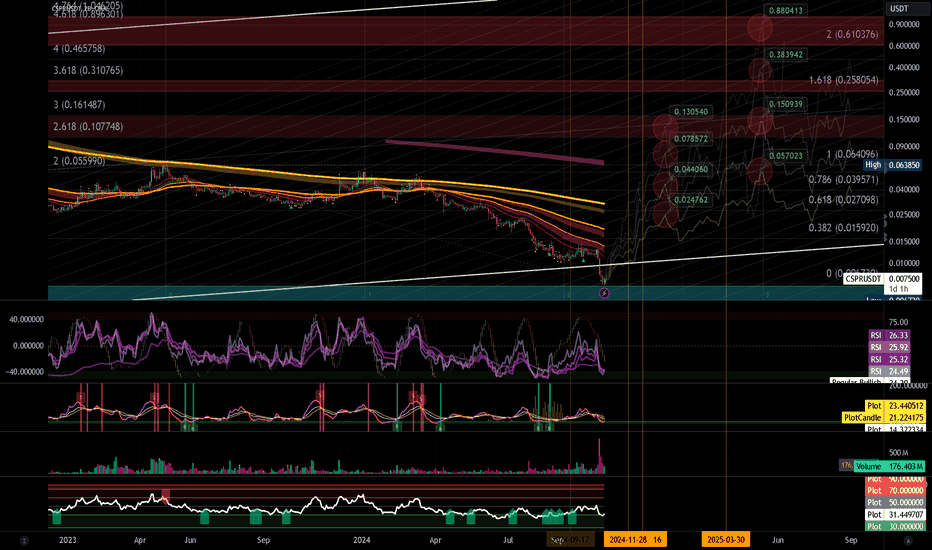
Task: Click the 0.400000 price axis value
Action: pos(904,67)
